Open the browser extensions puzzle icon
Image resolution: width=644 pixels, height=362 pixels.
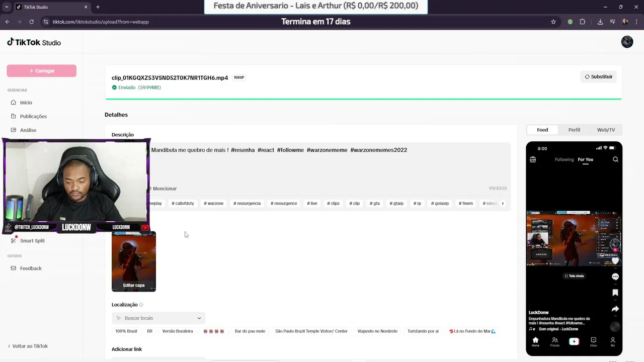coord(583,22)
